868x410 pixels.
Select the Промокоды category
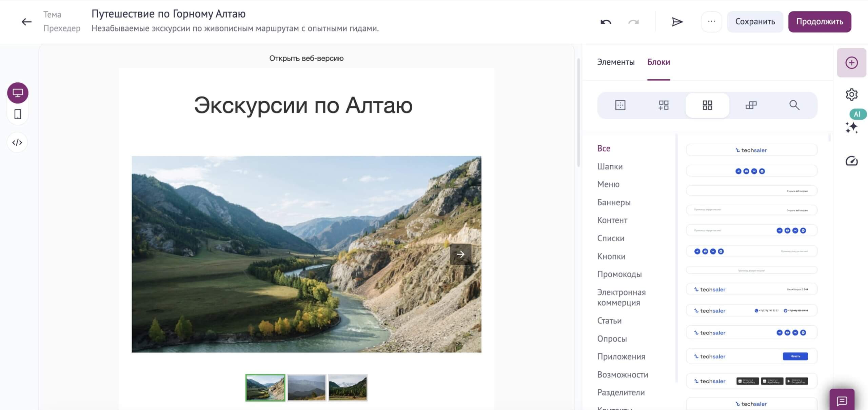click(x=619, y=274)
